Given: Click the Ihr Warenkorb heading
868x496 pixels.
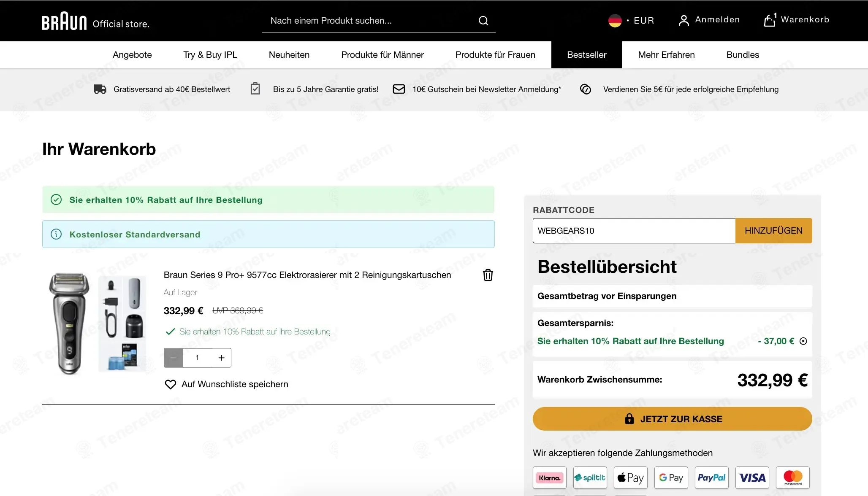Looking at the screenshot, I should 99,149.
